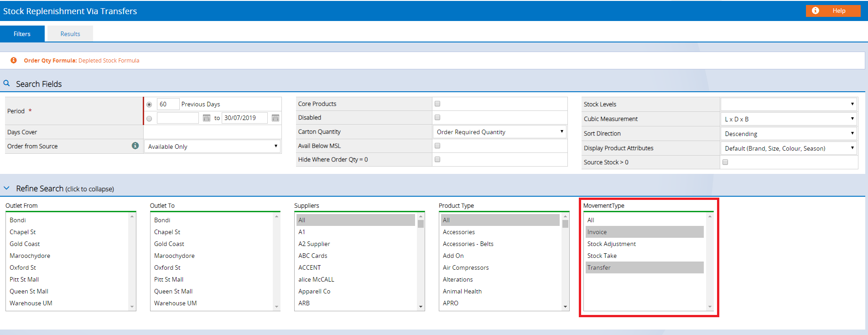The width and height of the screenshot is (868, 335).
Task: Select Gold Coast in Outlet From list
Action: click(x=67, y=244)
